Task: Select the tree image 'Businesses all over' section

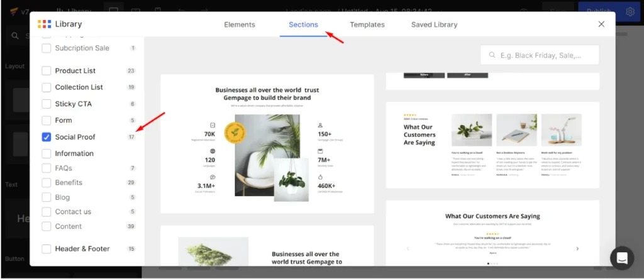Action: (267, 246)
